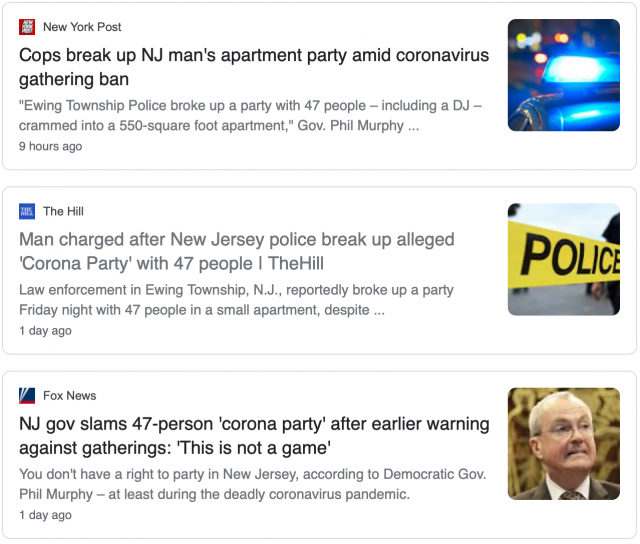
Task: Click '1 day ago' under Fox News article
Action: [x=45, y=515]
